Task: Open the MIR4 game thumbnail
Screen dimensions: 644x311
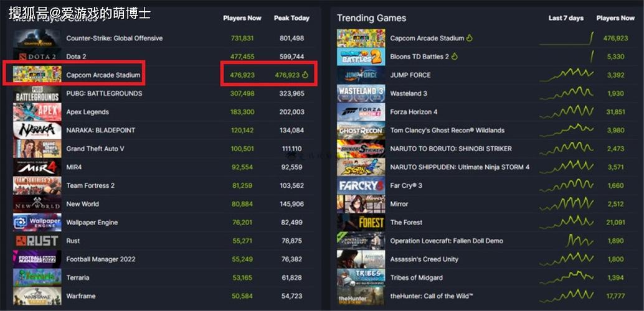Action: [37, 167]
